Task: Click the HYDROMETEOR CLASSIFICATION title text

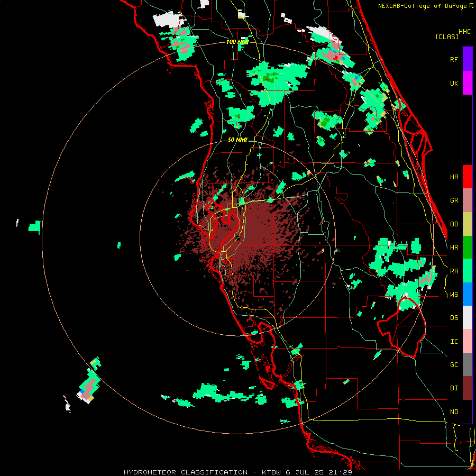Action: coord(186,472)
